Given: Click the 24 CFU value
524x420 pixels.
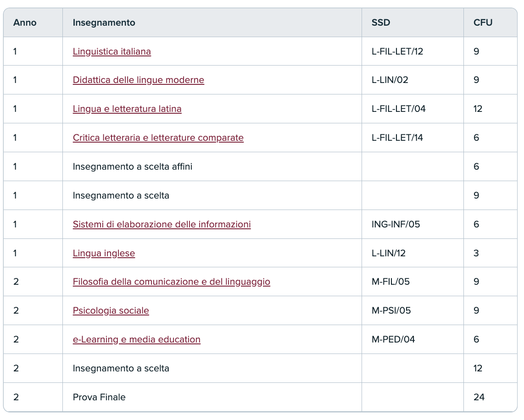Looking at the screenshot, I should click(x=479, y=398).
